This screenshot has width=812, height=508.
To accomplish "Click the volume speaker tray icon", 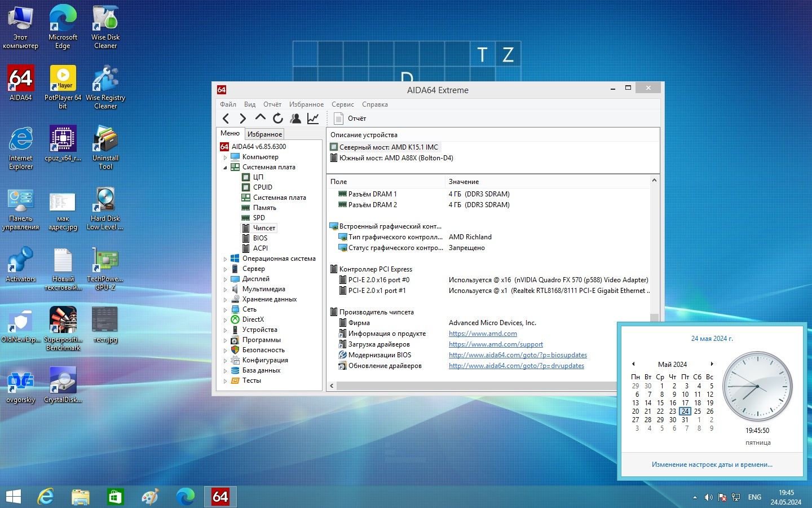I will [709, 497].
